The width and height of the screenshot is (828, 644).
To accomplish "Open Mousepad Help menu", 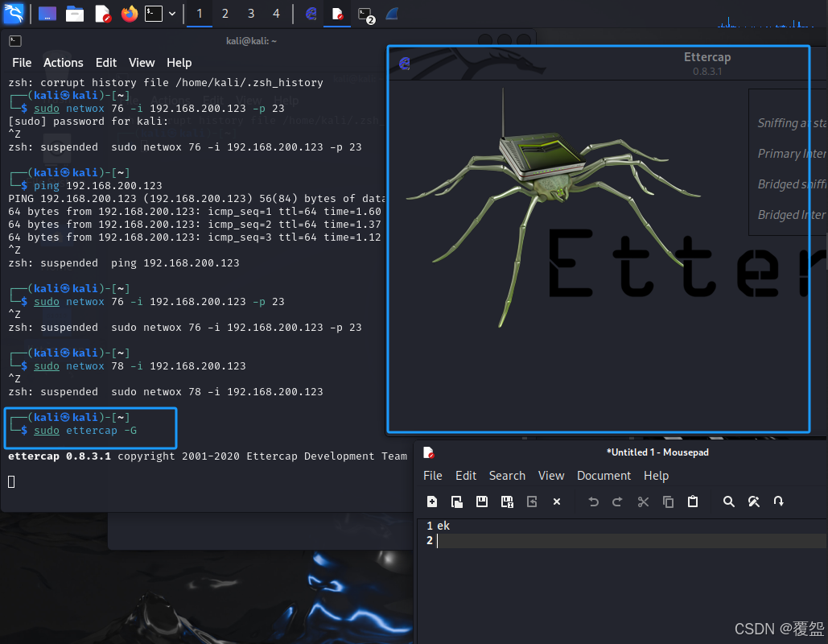I will (x=656, y=476).
